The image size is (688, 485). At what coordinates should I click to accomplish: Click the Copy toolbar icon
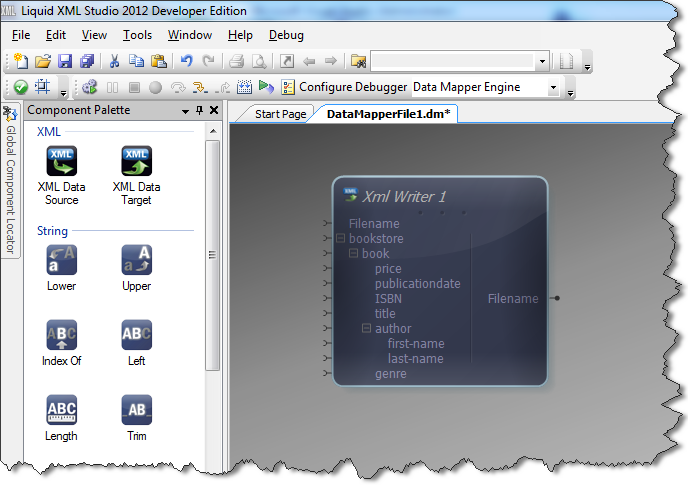tap(136, 61)
